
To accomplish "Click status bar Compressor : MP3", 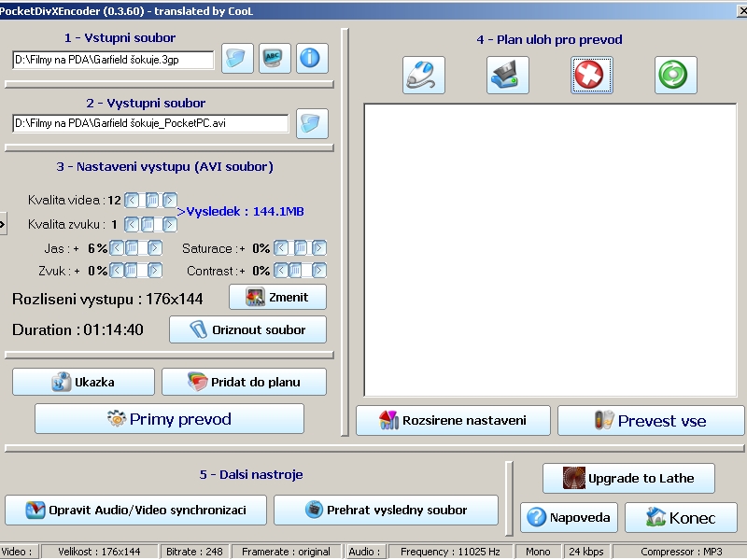I will (682, 552).
